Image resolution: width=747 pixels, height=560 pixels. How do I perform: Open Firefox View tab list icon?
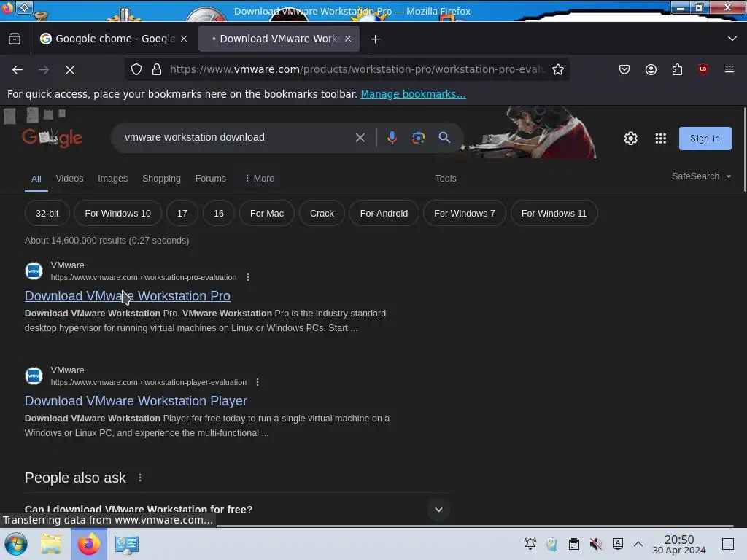(15, 39)
